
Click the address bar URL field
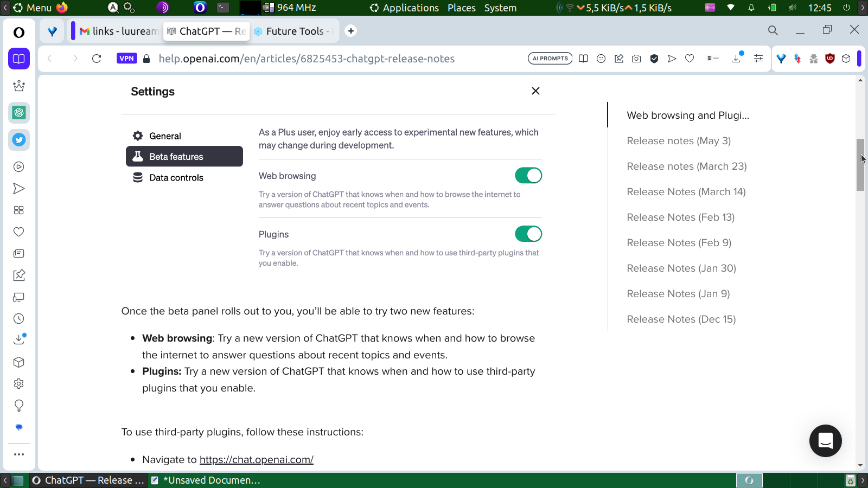coord(307,59)
